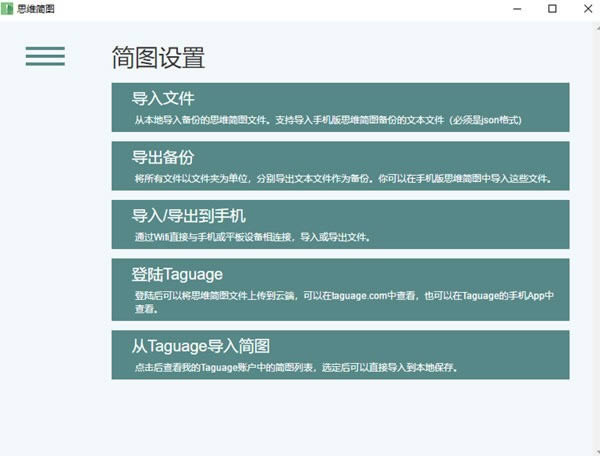Minimize the 思维简图 window

[x=506, y=8]
